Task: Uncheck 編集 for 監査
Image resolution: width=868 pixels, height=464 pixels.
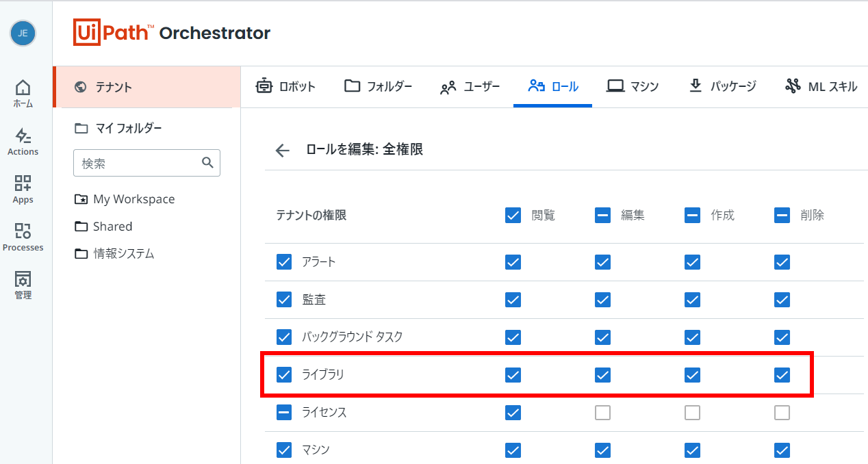Action: click(x=602, y=300)
